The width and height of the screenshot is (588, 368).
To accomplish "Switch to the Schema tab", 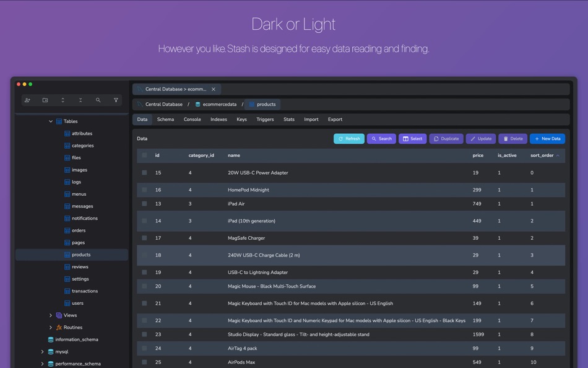I will coord(165,120).
